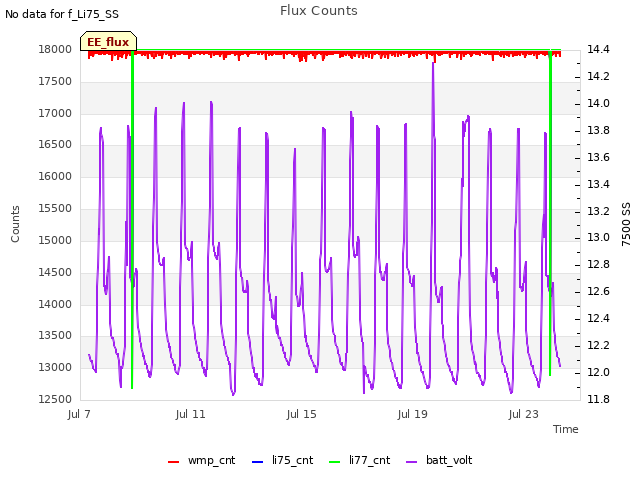Image resolution: width=640 pixels, height=480 pixels.
Task: Click the red wmp_cnt legend swatch
Action: [173, 462]
